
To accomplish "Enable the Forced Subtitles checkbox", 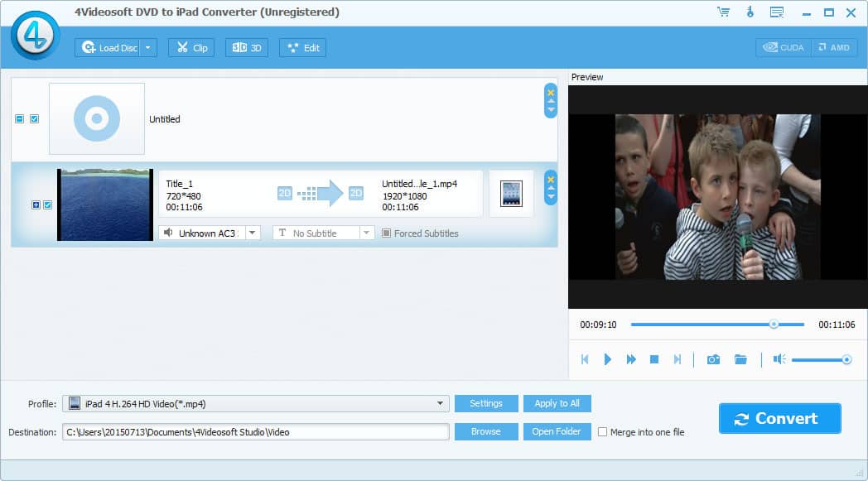I will 387,233.
